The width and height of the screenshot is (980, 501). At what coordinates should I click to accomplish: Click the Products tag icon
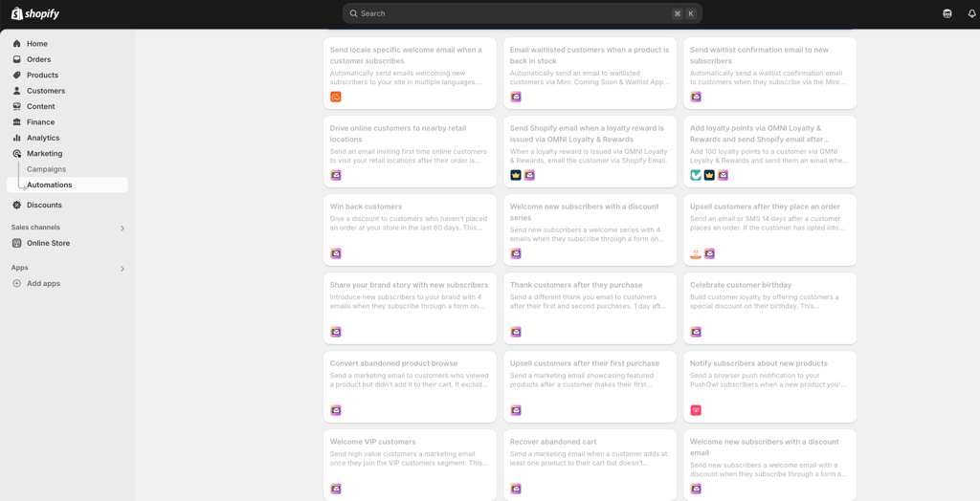tap(17, 75)
